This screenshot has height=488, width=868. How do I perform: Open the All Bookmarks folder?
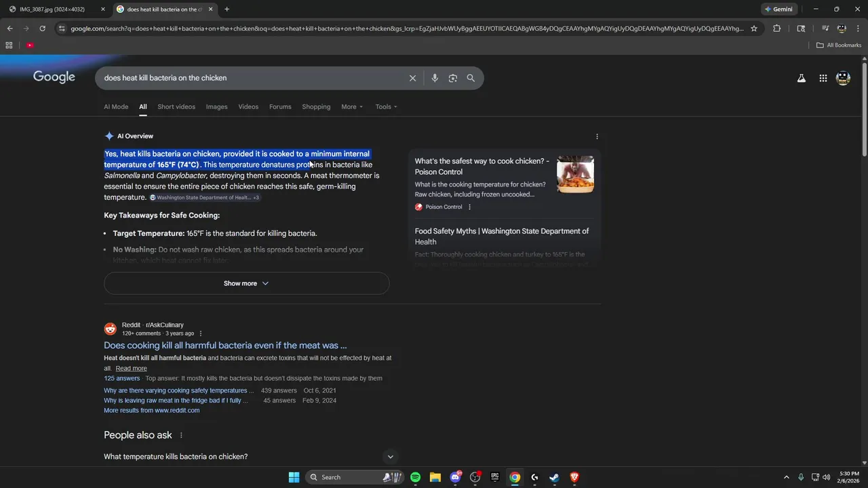(x=839, y=45)
